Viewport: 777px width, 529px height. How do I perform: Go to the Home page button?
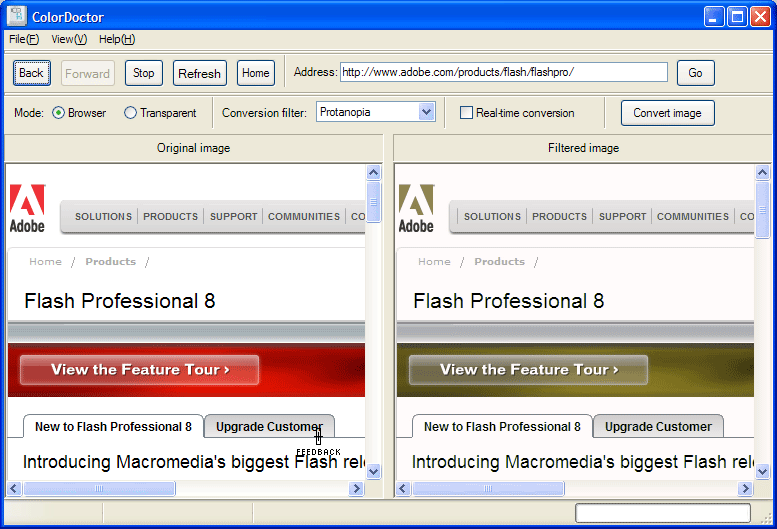pyautogui.click(x=256, y=73)
